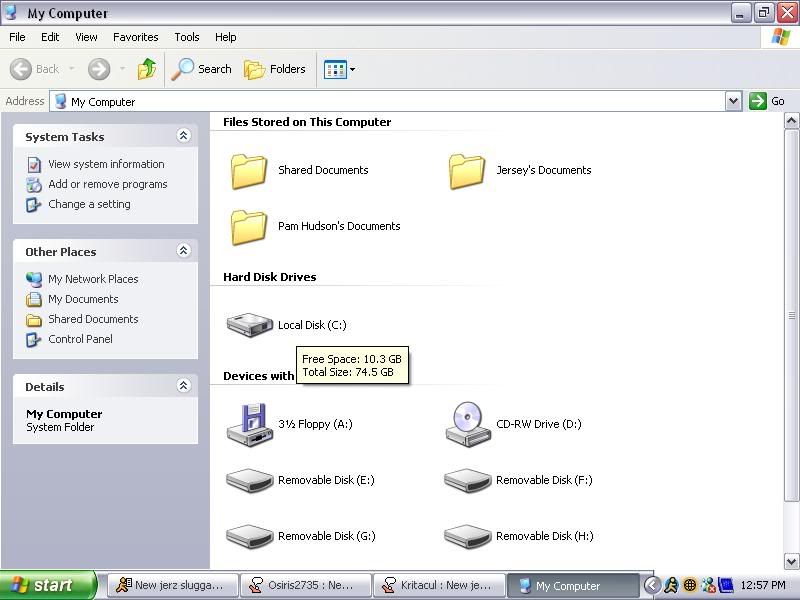Click View system information icon
Screen dimensions: 800x600
tap(34, 164)
